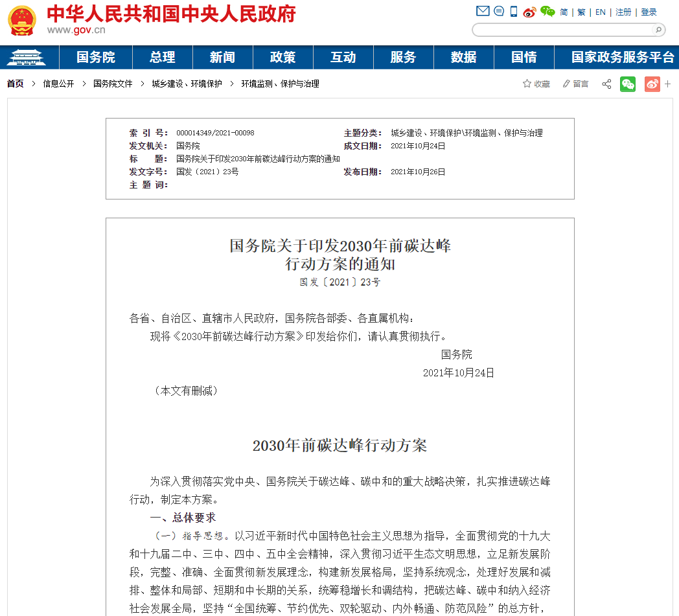Switch language to EN
The width and height of the screenshot is (679, 616).
[601, 12]
